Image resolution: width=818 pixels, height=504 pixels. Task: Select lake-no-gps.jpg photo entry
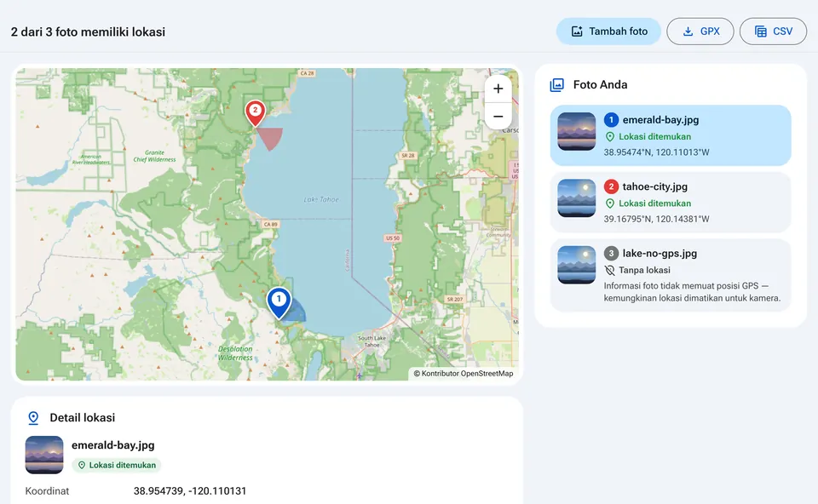click(671, 275)
